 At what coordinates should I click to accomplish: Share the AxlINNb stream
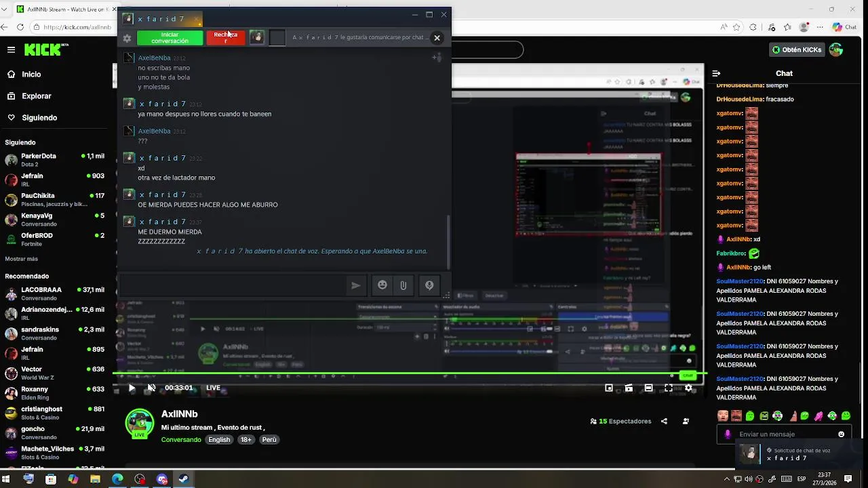click(x=664, y=421)
